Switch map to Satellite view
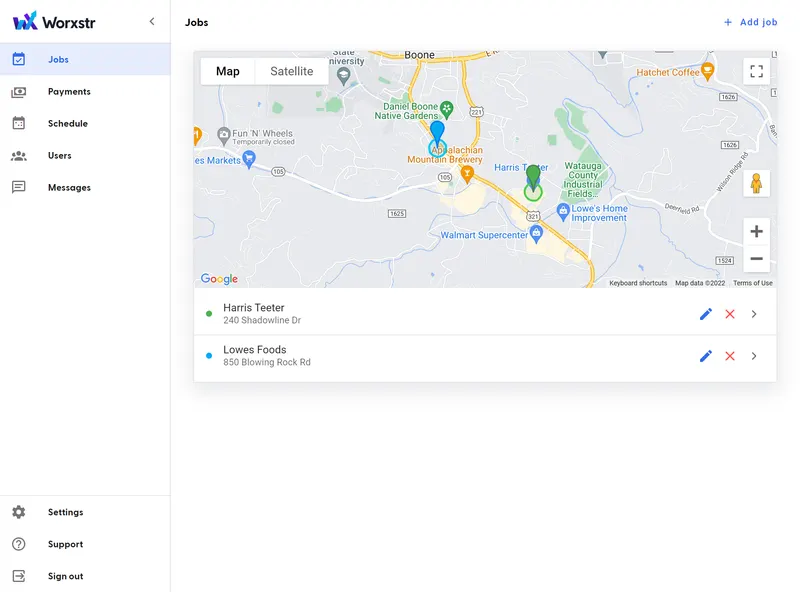Image resolution: width=800 pixels, height=592 pixels. point(291,71)
